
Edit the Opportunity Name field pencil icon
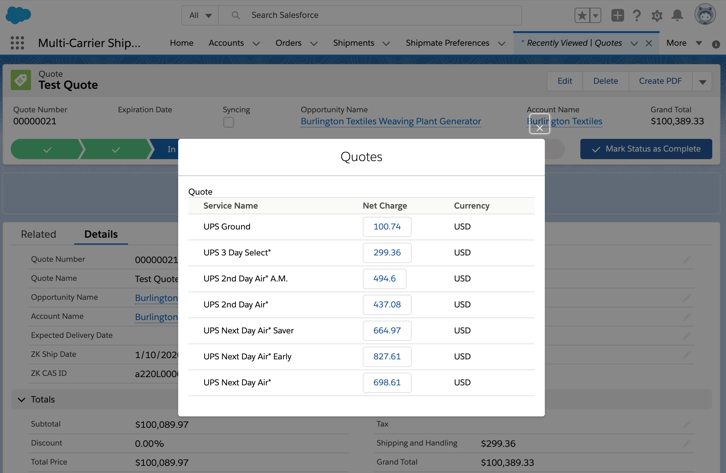(x=687, y=298)
